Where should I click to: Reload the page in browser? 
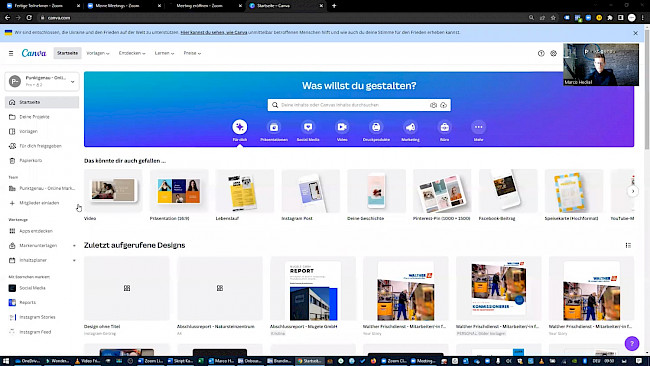29,17
